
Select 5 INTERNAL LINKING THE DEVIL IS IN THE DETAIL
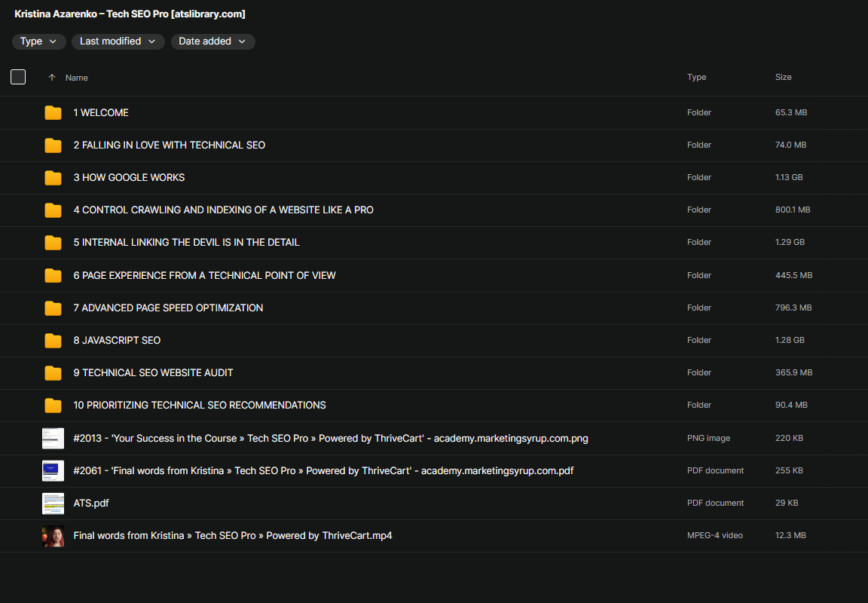[187, 242]
